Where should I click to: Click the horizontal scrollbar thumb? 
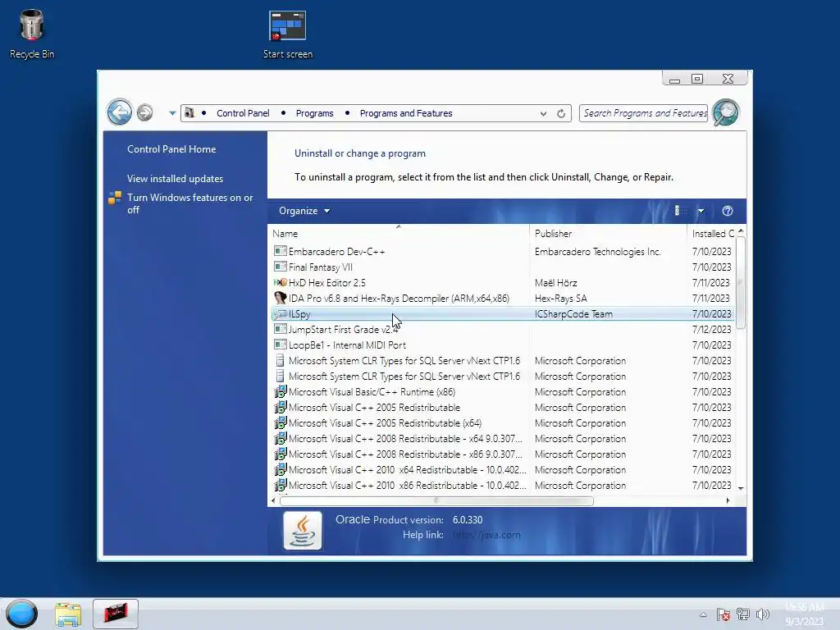tap(436, 501)
